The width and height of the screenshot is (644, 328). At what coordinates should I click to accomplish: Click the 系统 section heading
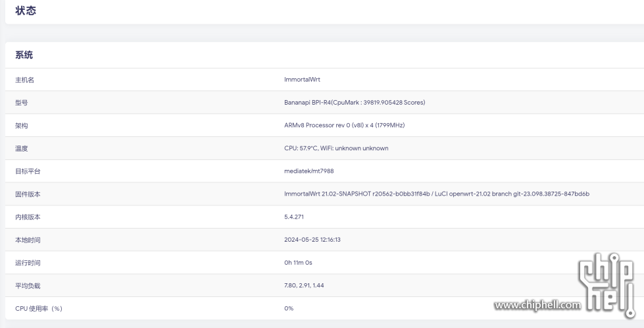click(24, 55)
